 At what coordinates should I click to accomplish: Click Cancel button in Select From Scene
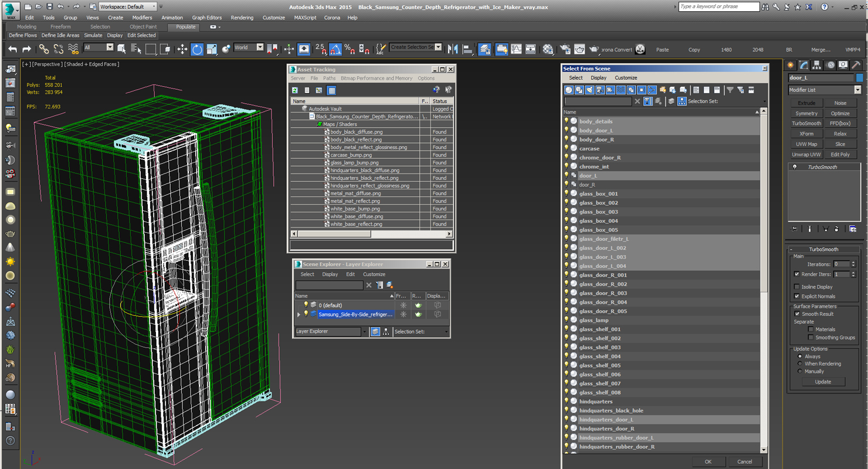point(745,461)
